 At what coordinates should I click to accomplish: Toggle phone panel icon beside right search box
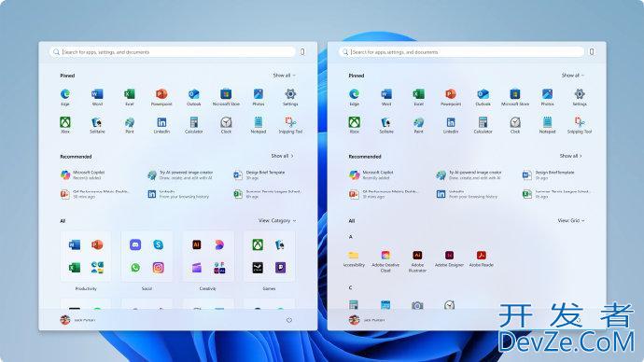tap(592, 51)
